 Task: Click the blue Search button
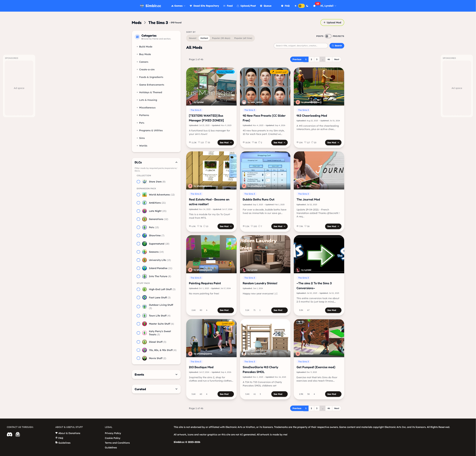click(x=337, y=46)
